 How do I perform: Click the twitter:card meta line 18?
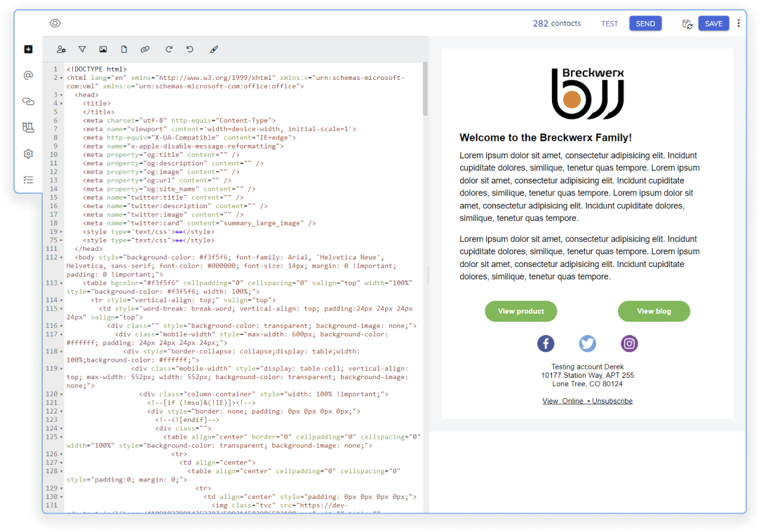199,223
